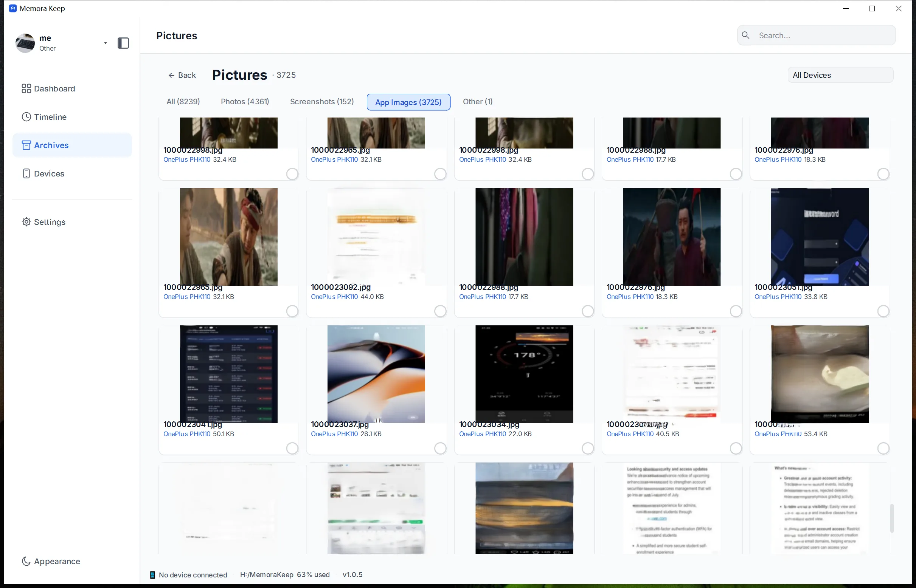Screen dimensions: 916x588
Task: Open the compass 178° thumbnail
Action: click(x=524, y=374)
